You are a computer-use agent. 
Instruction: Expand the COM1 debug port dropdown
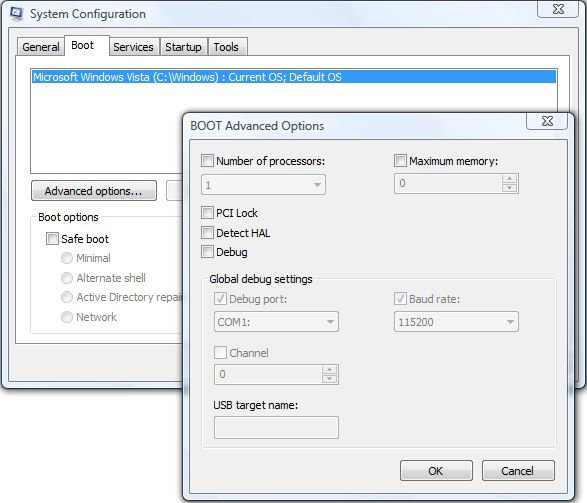click(x=276, y=321)
